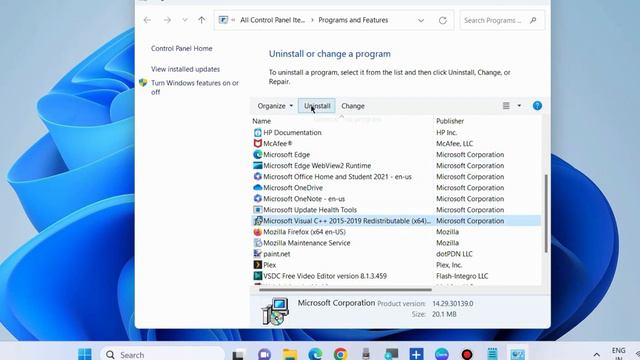Open Control Panel Home link
Screen dimensions: 640x360
(182, 48)
